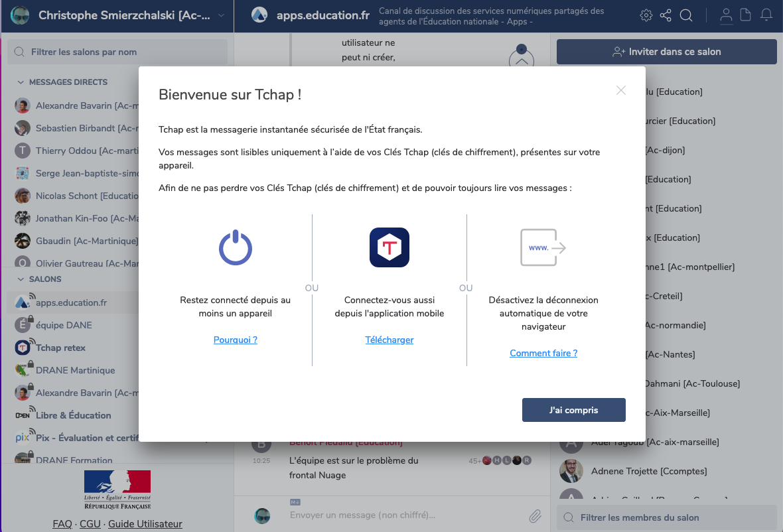Focus the Filtrer les membres du salon field

(667, 517)
